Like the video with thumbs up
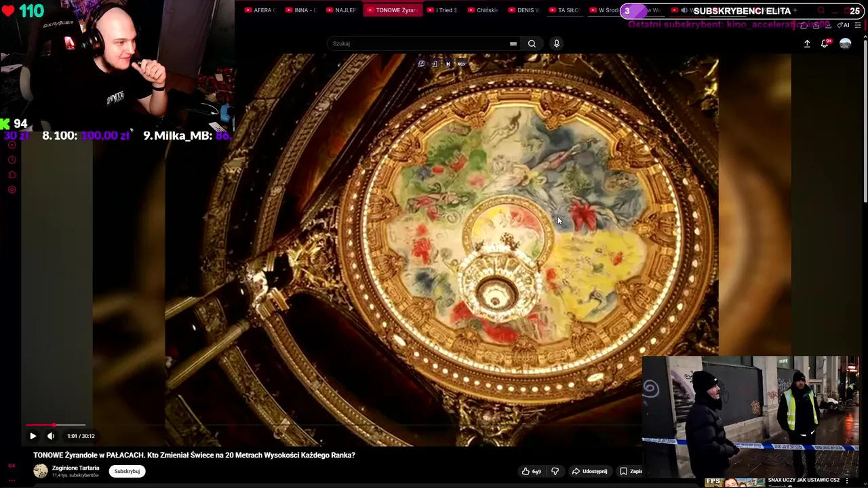 [531, 471]
